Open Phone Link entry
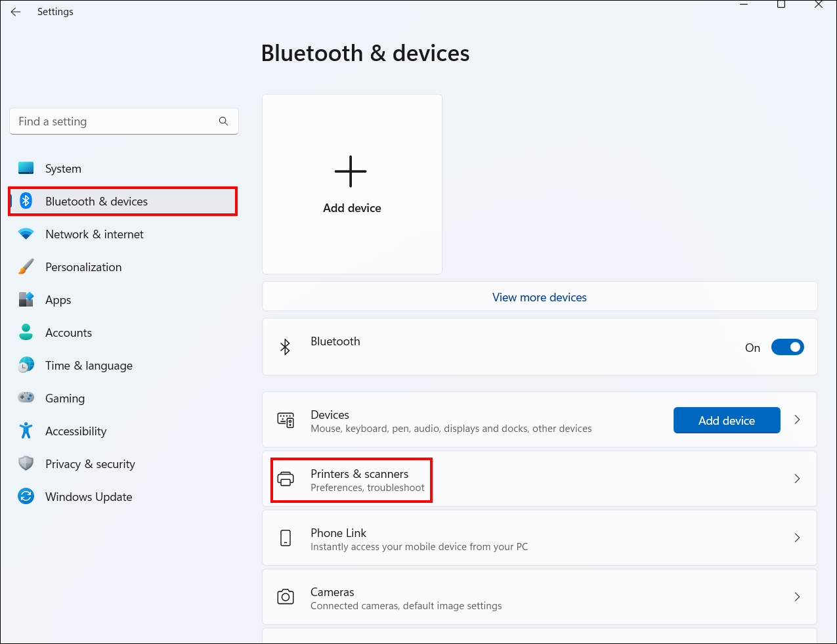 (540, 538)
